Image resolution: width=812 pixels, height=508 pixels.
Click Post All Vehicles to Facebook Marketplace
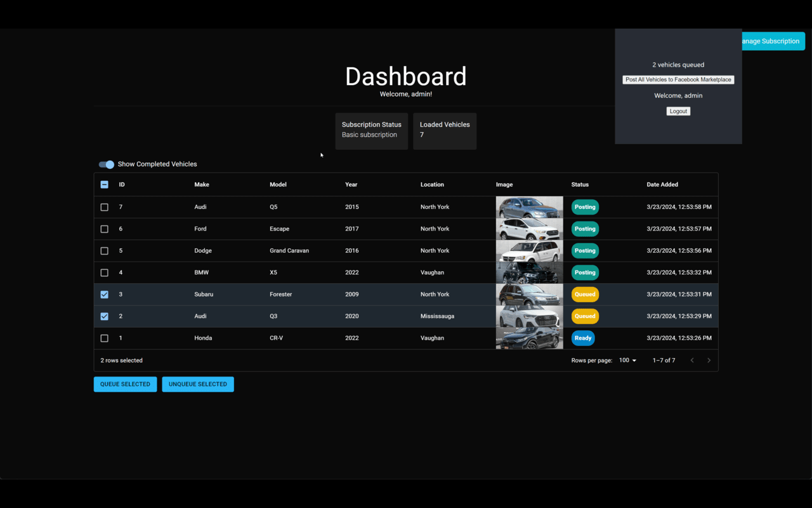(x=678, y=80)
